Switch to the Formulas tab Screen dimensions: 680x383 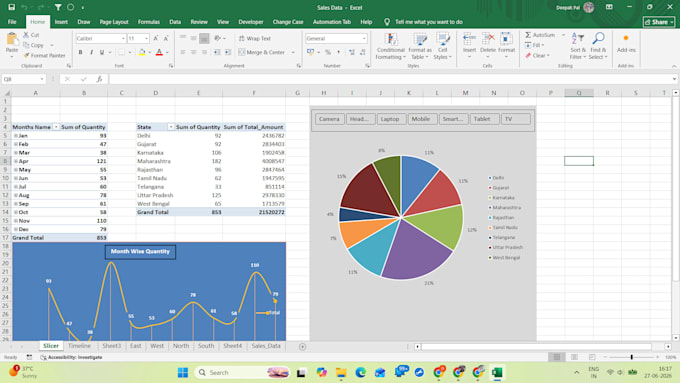pos(149,22)
